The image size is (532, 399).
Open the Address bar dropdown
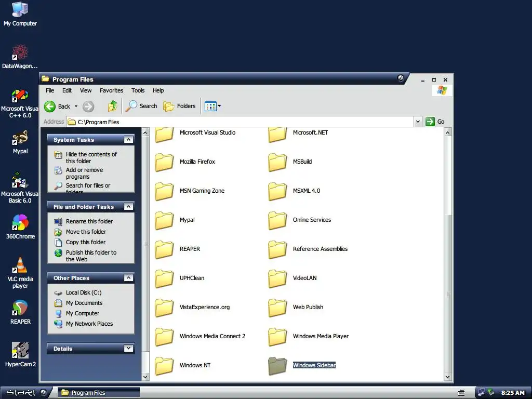[418, 122]
